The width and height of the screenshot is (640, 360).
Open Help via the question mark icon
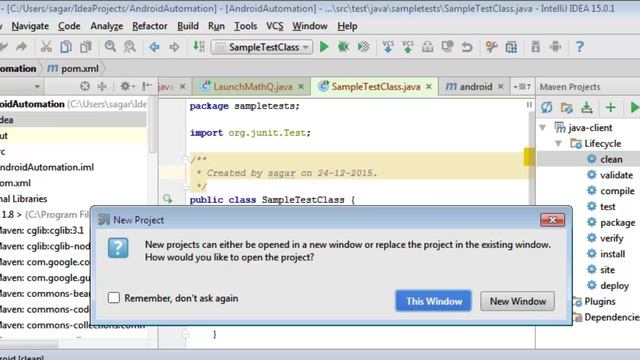click(x=580, y=47)
